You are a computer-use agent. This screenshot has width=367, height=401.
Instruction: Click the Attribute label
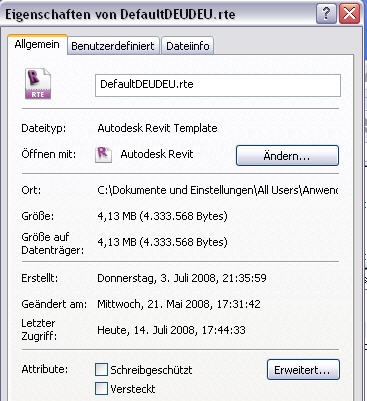[x=45, y=369]
